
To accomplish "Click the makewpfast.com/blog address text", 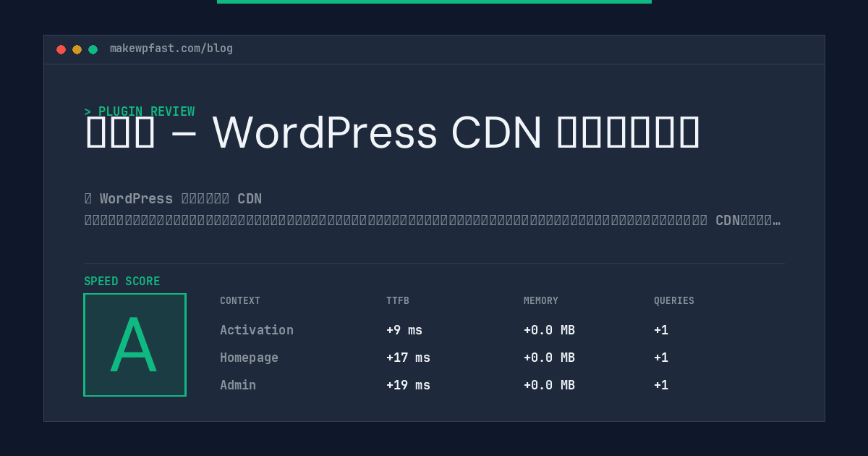I will 171,48.
